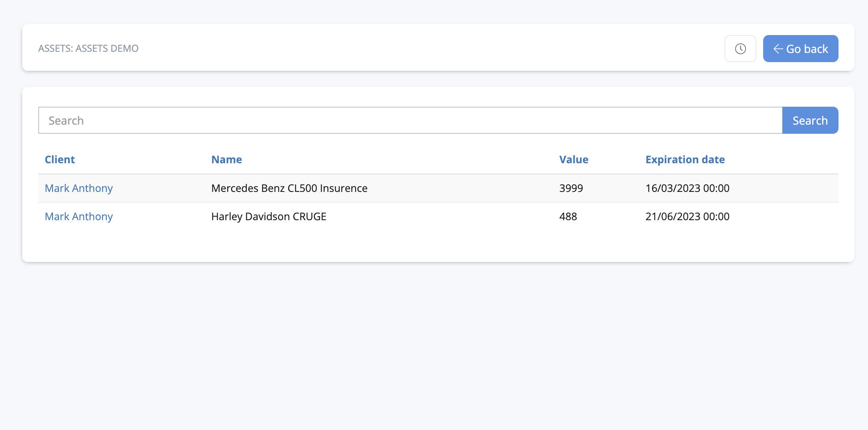Click the 21/06/2023 00:00 expiration cell
868x430 pixels.
(687, 216)
